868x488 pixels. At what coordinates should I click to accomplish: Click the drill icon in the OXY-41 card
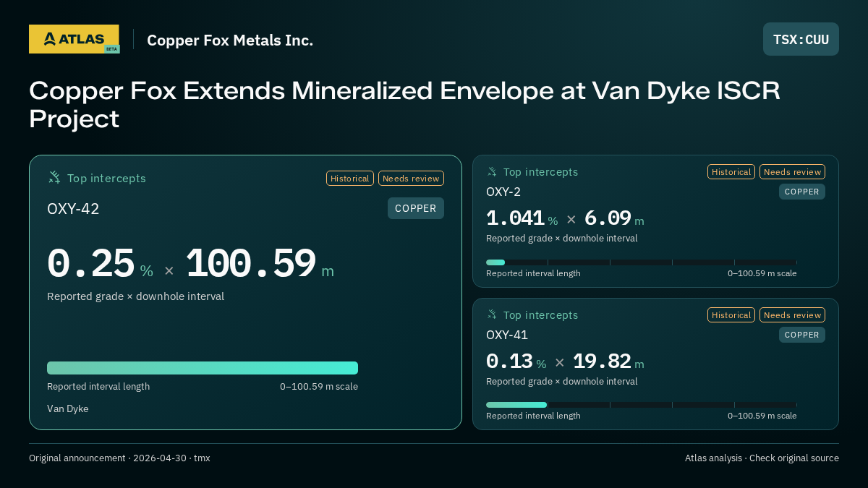[x=492, y=315]
